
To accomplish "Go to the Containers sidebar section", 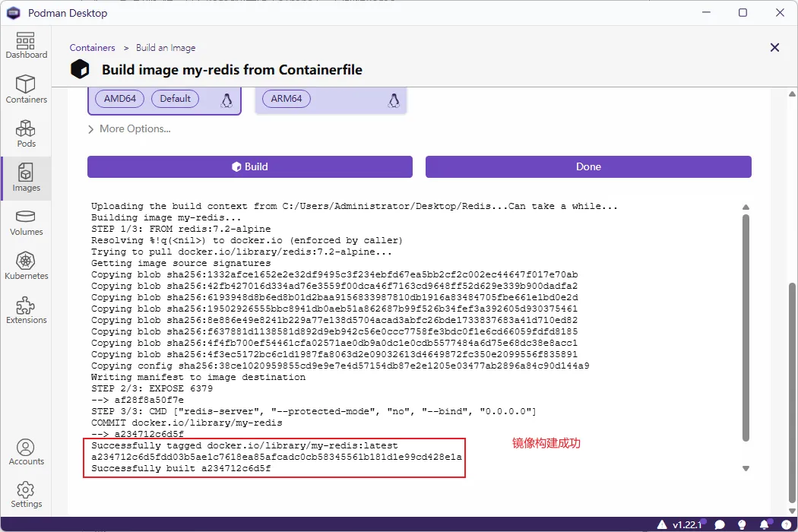I will 26,90.
